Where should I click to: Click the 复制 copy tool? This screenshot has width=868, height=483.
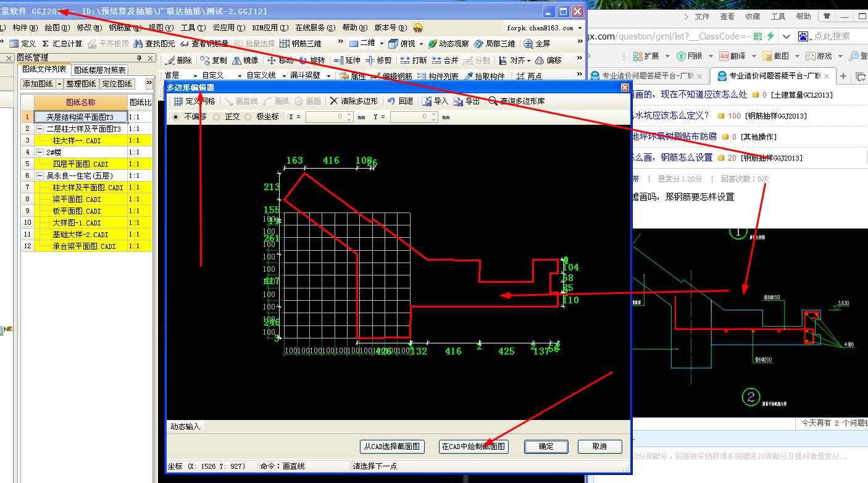pyautogui.click(x=214, y=61)
